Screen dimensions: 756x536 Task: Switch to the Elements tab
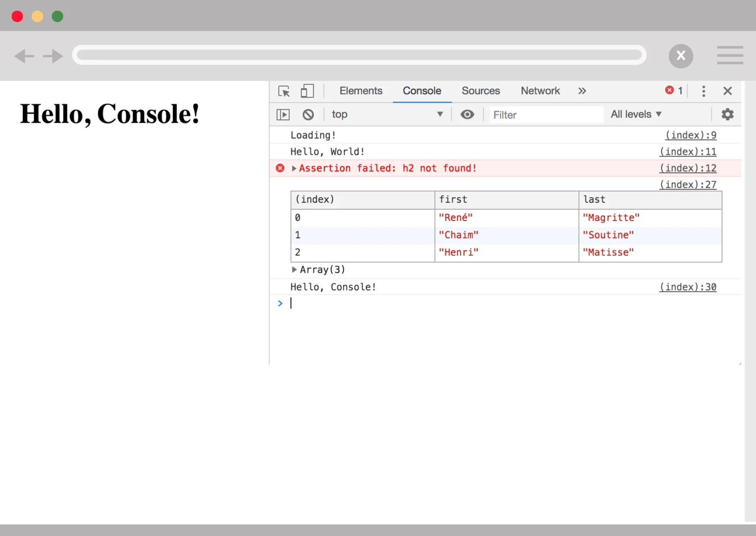[361, 91]
